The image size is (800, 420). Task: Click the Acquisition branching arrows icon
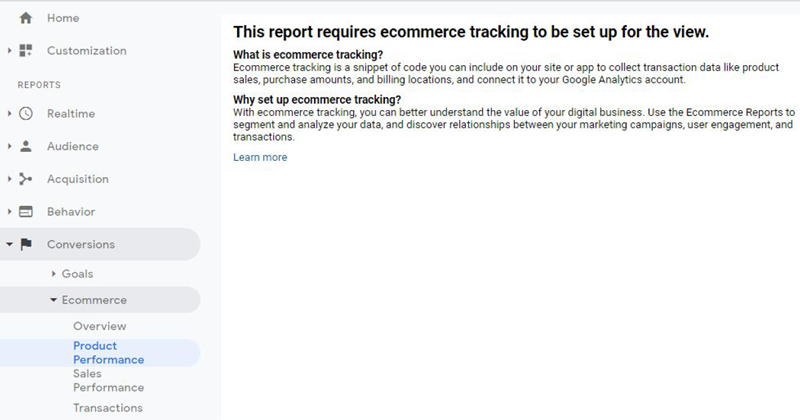(26, 179)
